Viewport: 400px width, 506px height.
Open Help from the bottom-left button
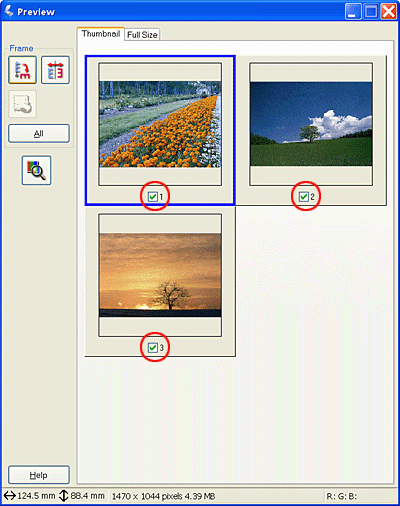(x=39, y=475)
